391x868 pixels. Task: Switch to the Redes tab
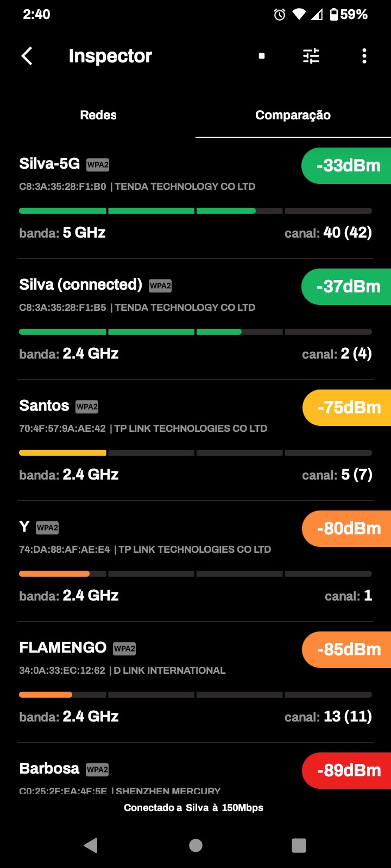point(98,115)
